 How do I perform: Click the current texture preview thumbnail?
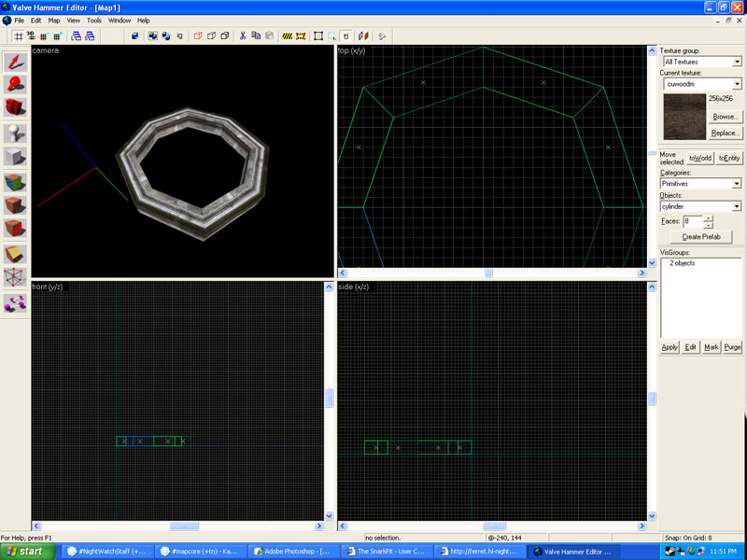[x=683, y=115]
